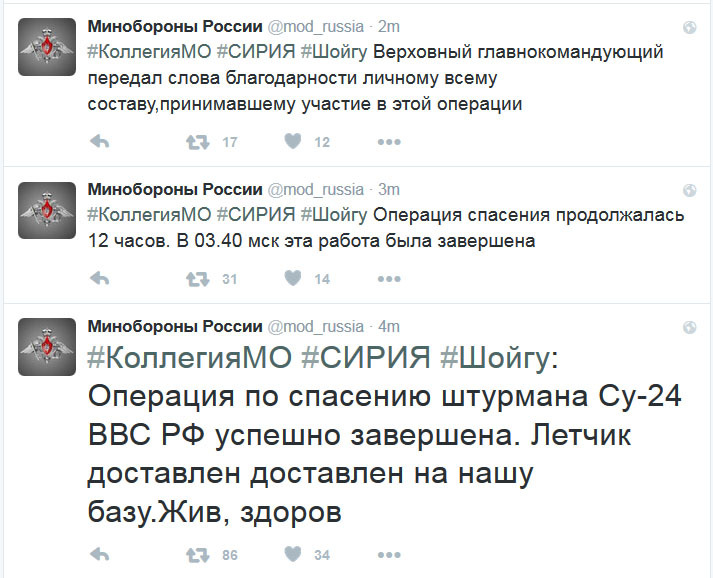The height and width of the screenshot is (578, 713).
Task: Open more options on 3m tweet
Action: click(x=389, y=279)
